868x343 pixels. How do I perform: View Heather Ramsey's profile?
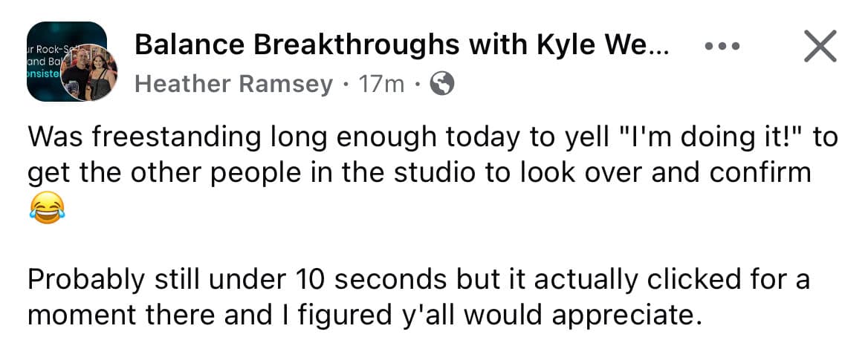233,85
